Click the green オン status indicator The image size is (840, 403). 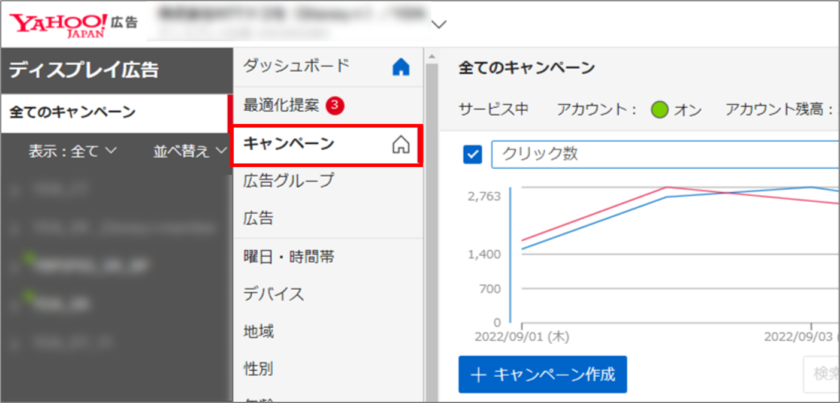pyautogui.click(x=659, y=110)
